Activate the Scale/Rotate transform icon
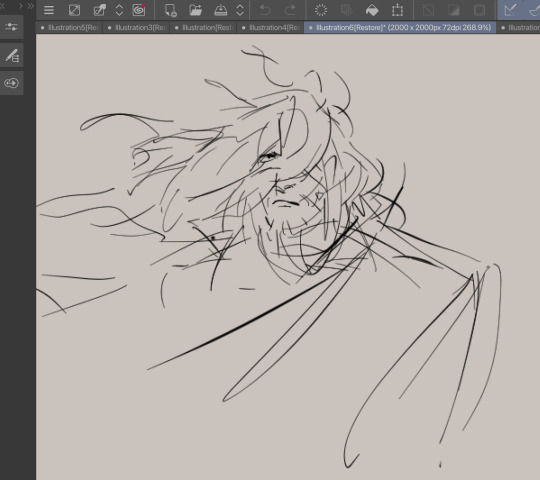540x480 pixels. tap(397, 10)
